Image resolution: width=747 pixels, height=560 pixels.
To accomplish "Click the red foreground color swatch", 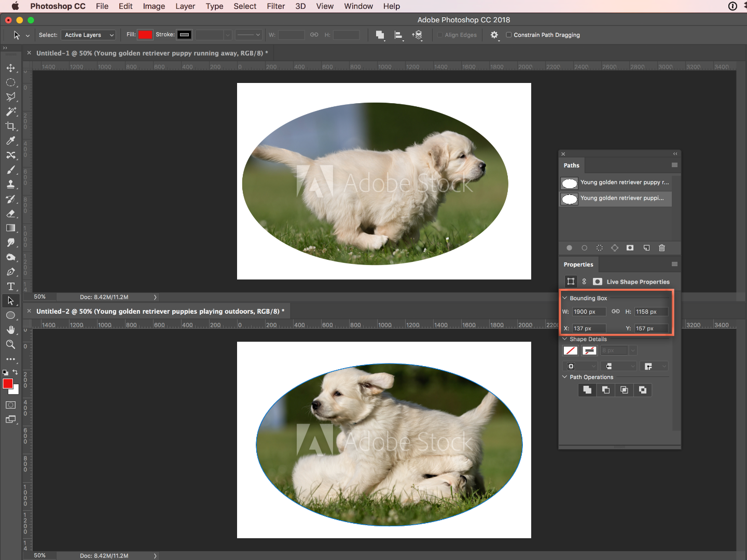I will tap(8, 384).
